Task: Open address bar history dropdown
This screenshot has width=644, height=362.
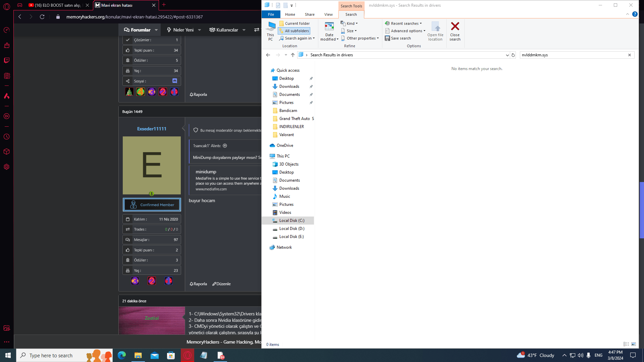Action: [x=507, y=55]
